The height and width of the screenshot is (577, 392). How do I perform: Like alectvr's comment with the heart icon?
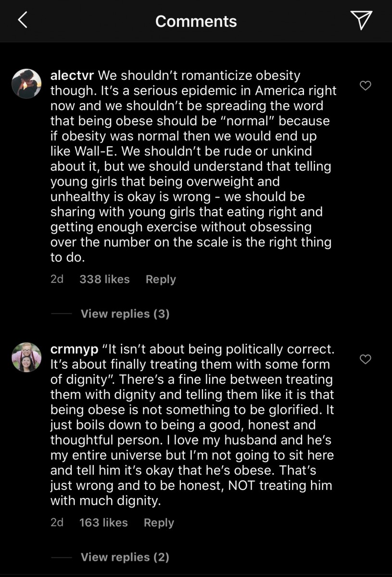[x=365, y=86]
